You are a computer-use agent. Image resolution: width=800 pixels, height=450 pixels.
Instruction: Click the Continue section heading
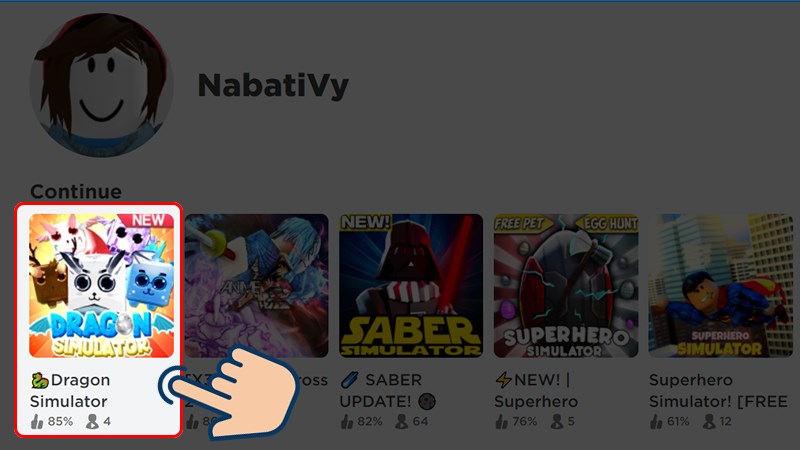pos(76,192)
